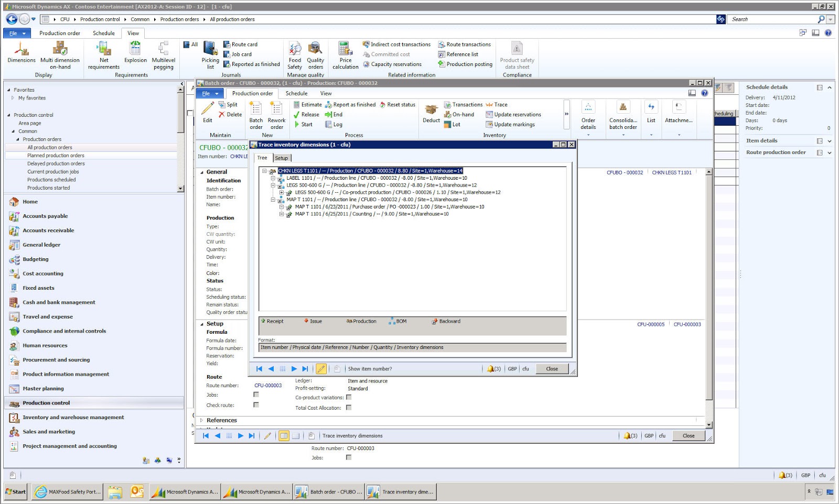The width and height of the screenshot is (839, 504).
Task: Delete the batch order
Action: pos(230,115)
